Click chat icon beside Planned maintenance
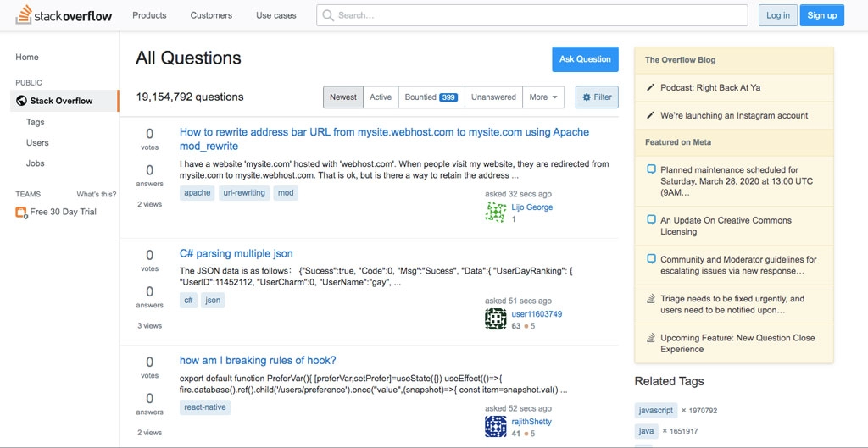Screen dimensions: 868x448 click(652, 169)
